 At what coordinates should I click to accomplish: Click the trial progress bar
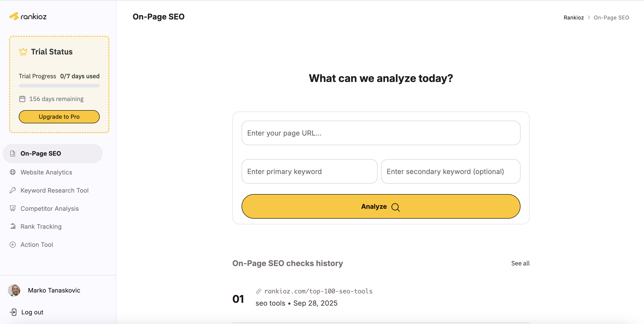[x=59, y=86]
